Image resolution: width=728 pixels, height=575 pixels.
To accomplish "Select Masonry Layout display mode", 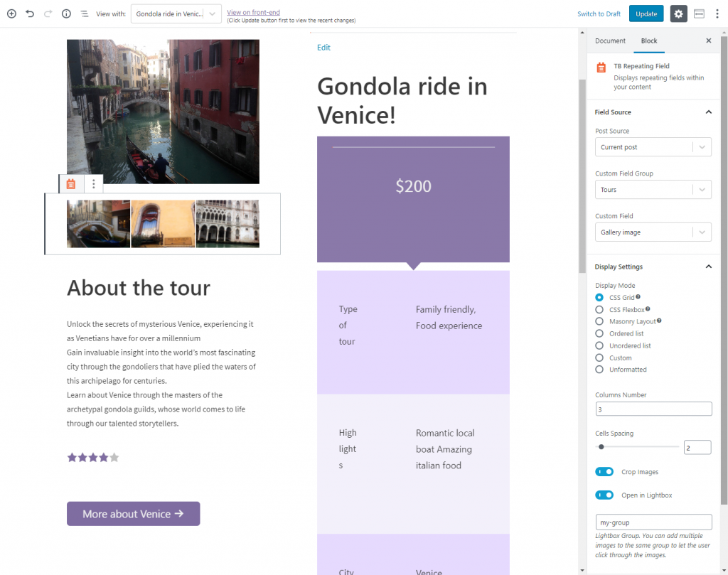I will pos(599,321).
